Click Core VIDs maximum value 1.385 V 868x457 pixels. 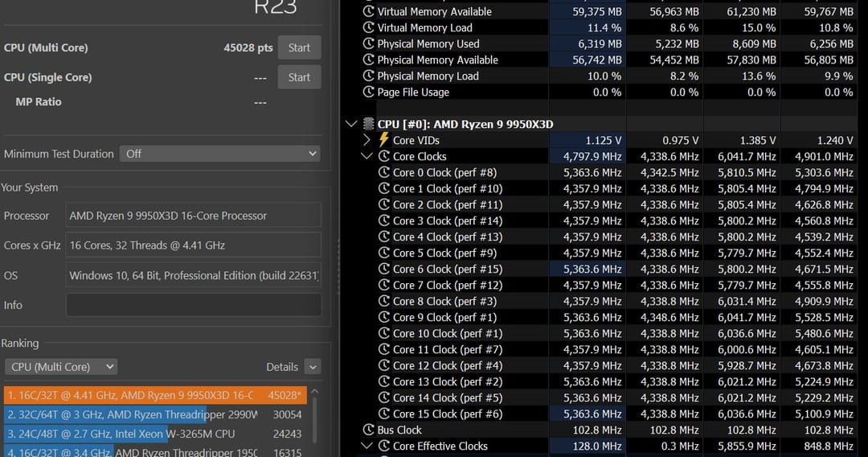[758, 140]
